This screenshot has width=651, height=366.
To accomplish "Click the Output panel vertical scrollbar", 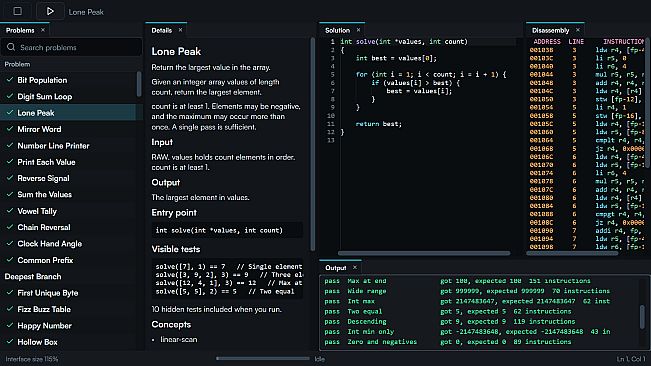I will click(642, 316).
